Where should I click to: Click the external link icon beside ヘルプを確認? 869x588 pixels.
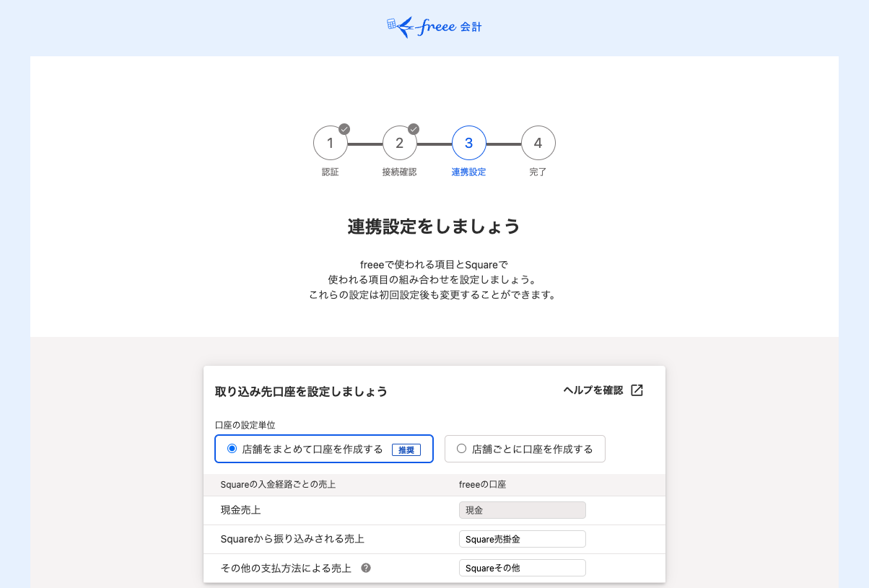pyautogui.click(x=637, y=389)
